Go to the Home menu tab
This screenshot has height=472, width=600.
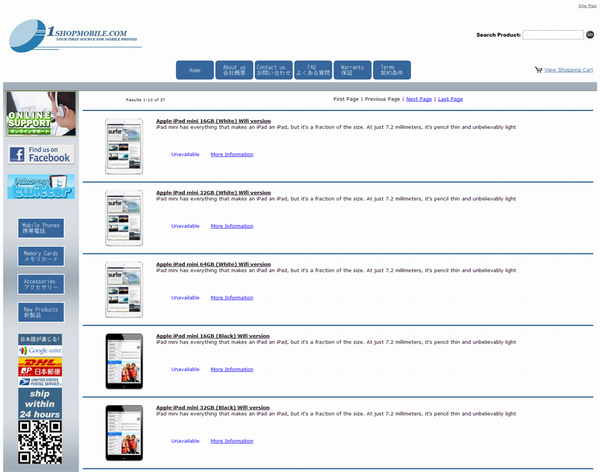click(x=195, y=70)
